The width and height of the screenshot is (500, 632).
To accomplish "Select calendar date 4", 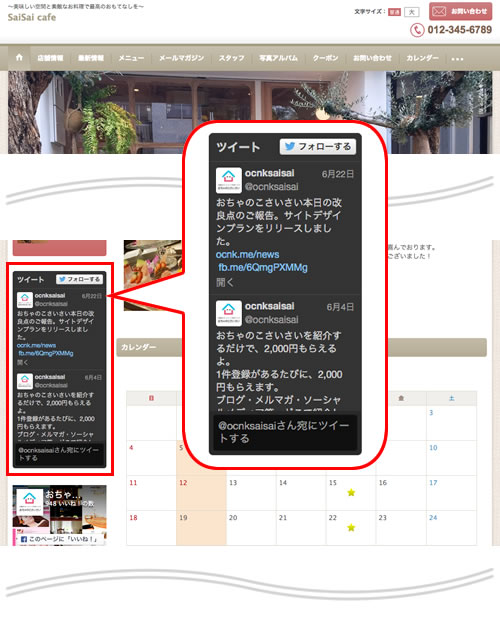I will [131, 448].
